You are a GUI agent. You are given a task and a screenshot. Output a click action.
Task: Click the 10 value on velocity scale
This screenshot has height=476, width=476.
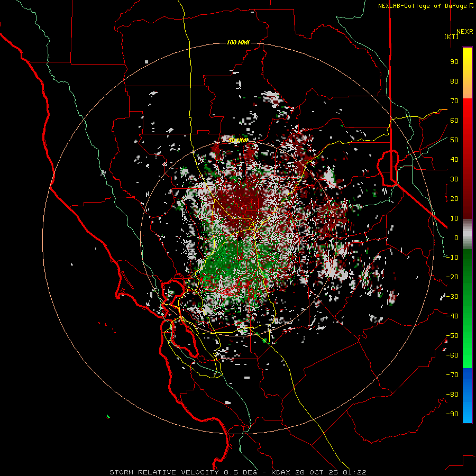(x=454, y=218)
